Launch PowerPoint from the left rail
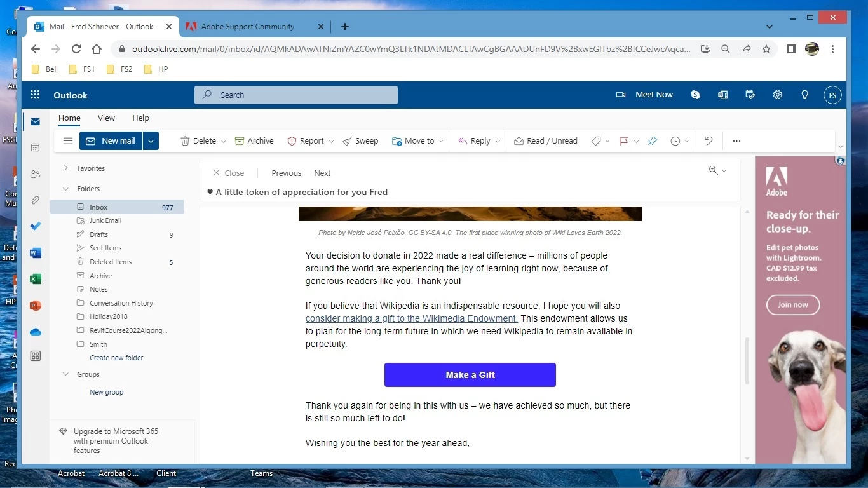The width and height of the screenshot is (868, 488). (36, 306)
